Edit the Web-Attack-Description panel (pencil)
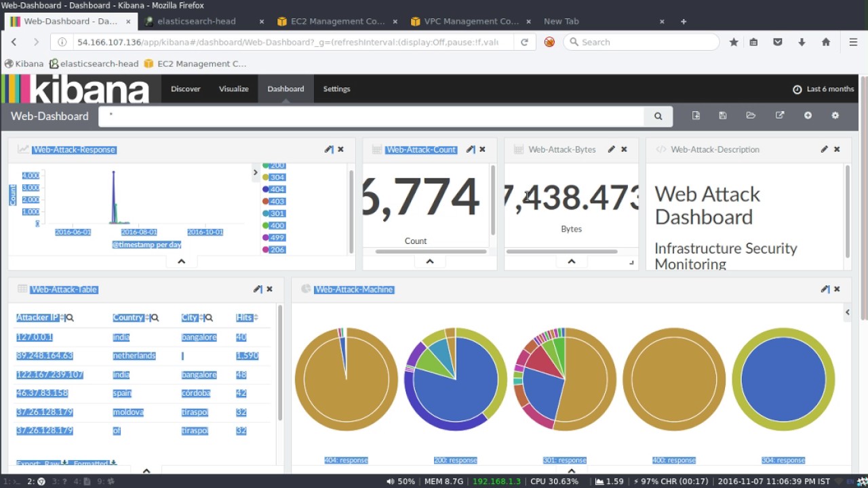Viewport: 868px width, 488px height. click(x=825, y=149)
